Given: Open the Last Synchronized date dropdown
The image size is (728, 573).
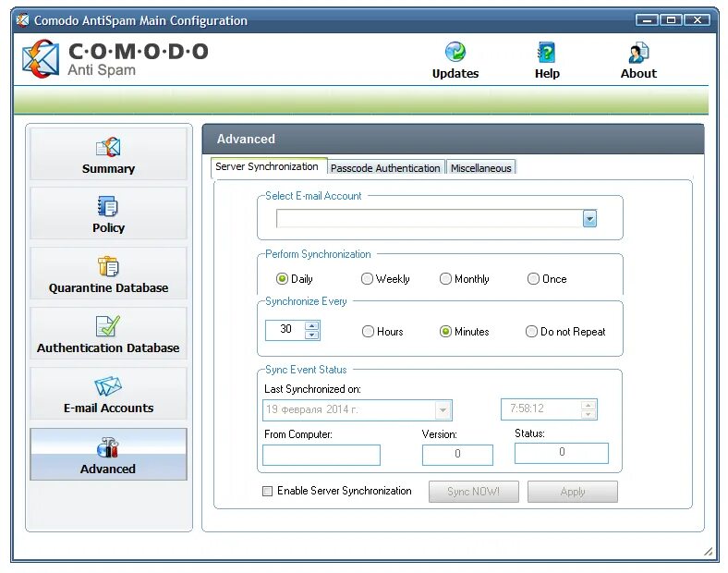Looking at the screenshot, I should tap(443, 410).
